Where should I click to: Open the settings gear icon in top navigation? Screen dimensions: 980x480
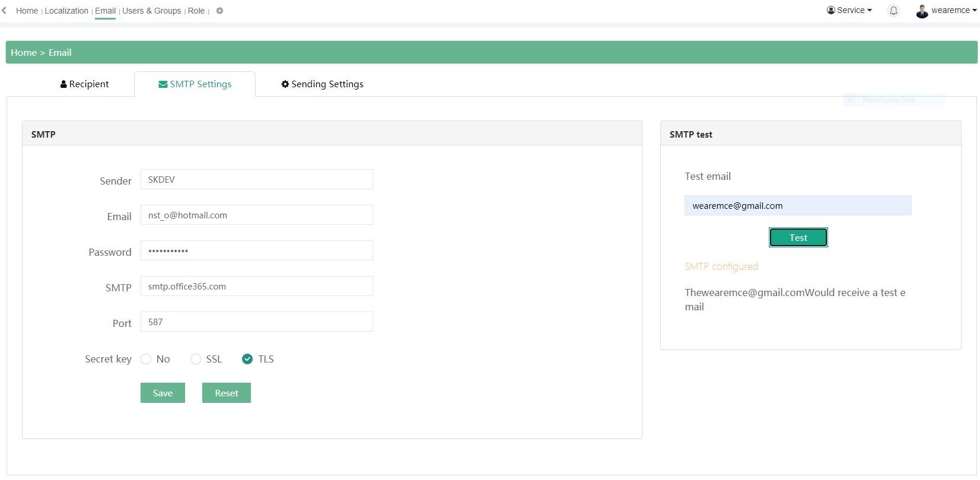click(219, 11)
